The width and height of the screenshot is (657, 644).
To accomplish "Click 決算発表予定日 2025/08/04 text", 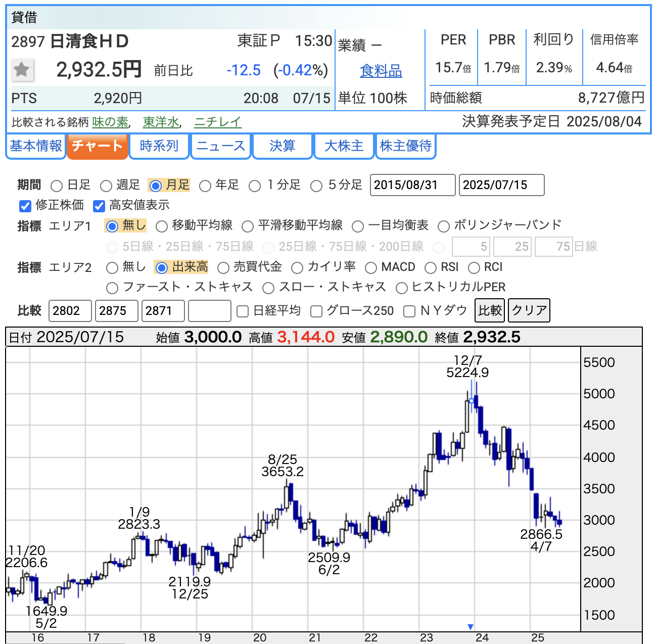I will coord(552,122).
